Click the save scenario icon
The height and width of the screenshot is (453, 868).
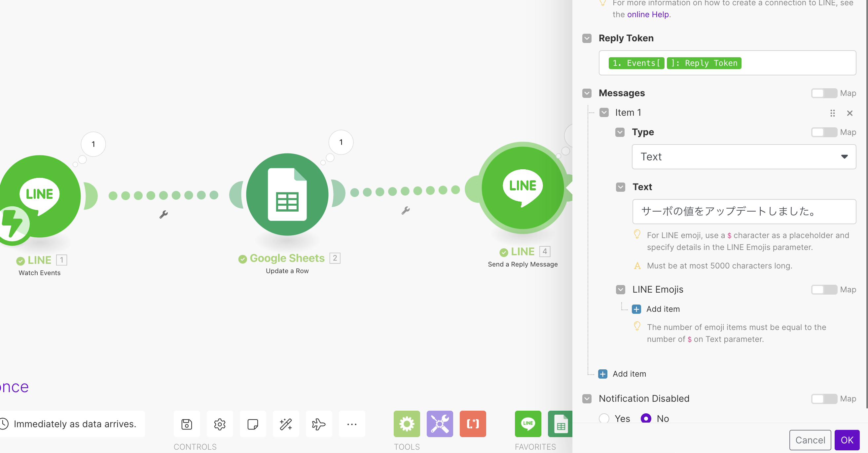[x=187, y=424]
